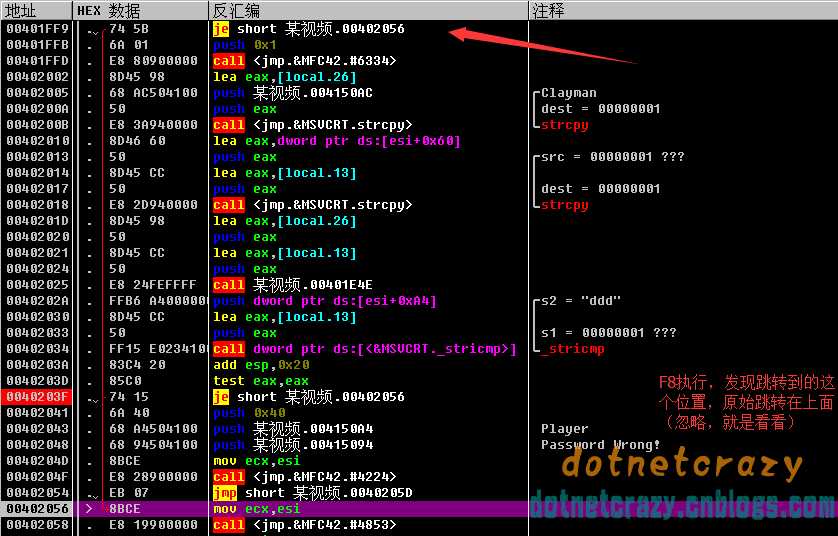Select call MFC42.#4224 instruction
Screen dimensions: 838x536
tap(305, 477)
